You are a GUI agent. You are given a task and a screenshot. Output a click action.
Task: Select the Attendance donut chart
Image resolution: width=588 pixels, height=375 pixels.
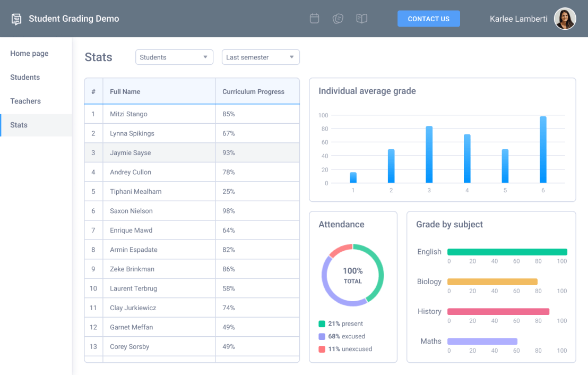(x=352, y=275)
